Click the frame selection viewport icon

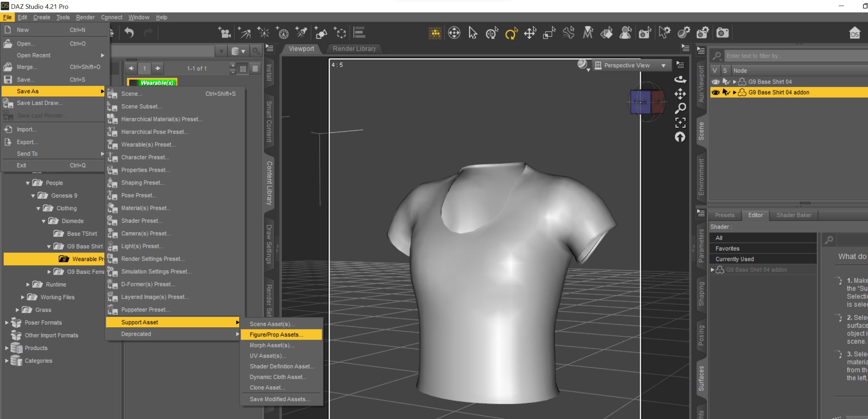click(680, 122)
